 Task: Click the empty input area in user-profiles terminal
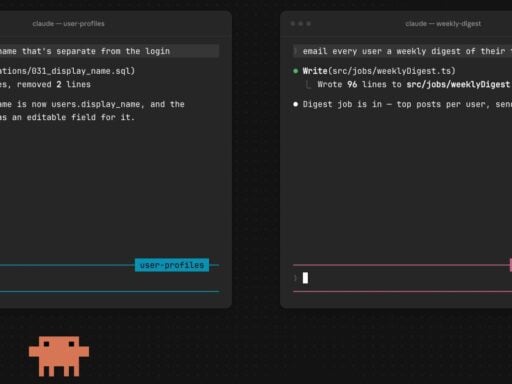point(109,279)
